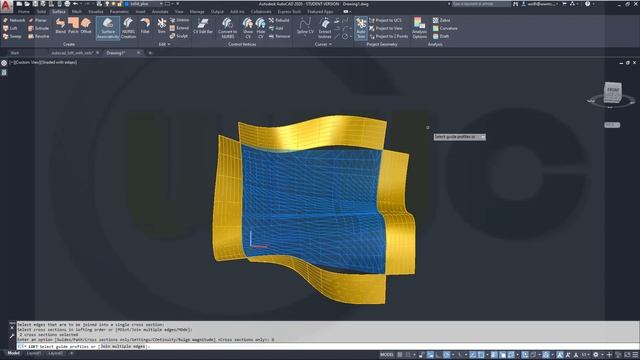Screen dimensions: 640x360
Task: Open the Help question mark icon
Action: tap(587, 4)
